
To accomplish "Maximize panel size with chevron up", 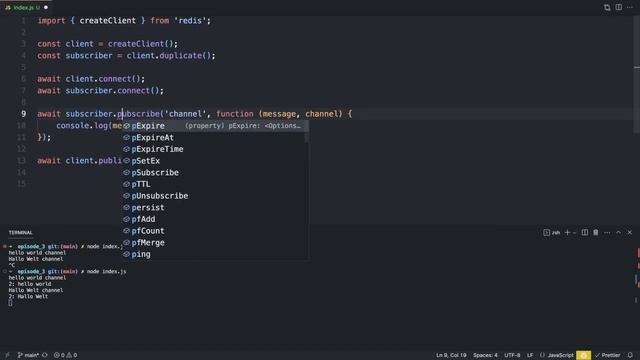I will 618,233.
